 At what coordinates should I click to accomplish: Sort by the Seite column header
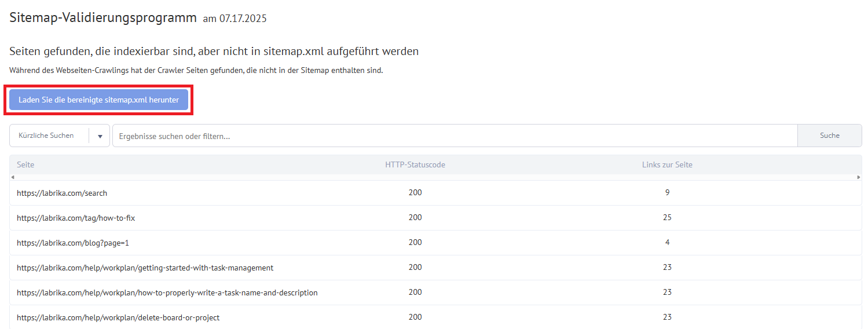pos(25,164)
